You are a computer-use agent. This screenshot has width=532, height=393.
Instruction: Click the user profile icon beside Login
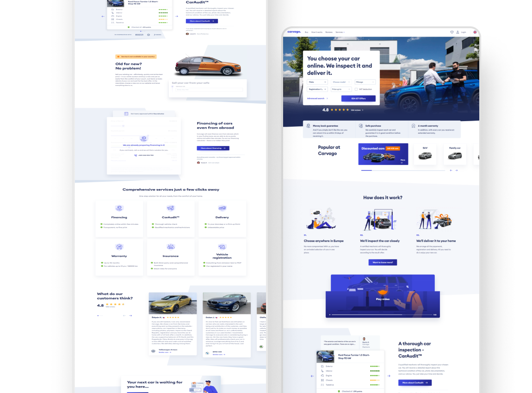(x=458, y=32)
